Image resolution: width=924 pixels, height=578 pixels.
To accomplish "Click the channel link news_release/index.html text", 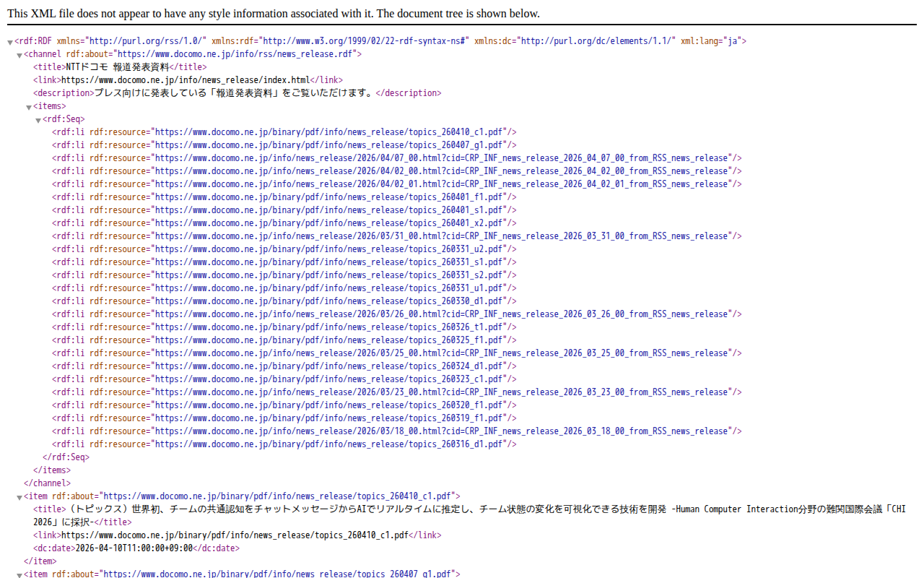I will 186,80.
